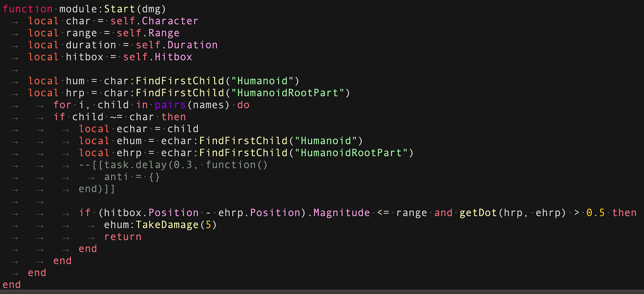
Task: Click the Magnitude property in the if condition
Action: (341, 212)
